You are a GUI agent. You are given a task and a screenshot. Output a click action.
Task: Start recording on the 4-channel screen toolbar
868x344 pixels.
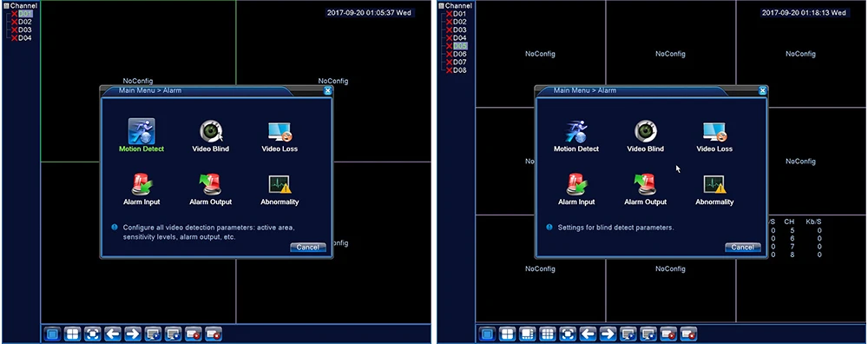[x=194, y=334]
